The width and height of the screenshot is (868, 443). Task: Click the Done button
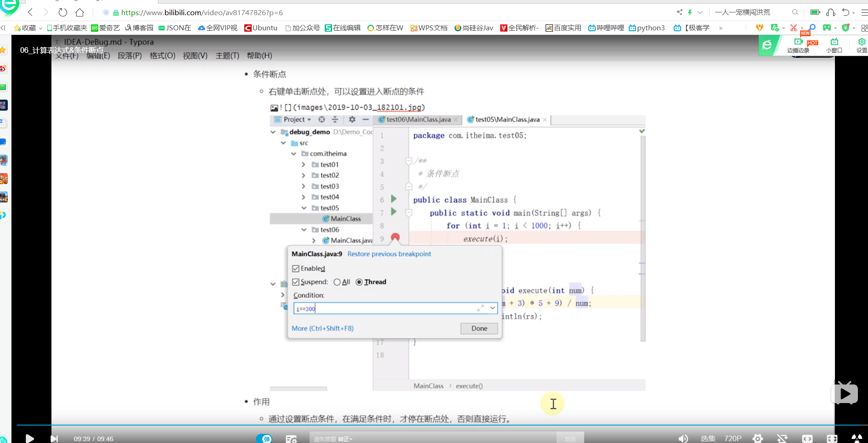479,328
